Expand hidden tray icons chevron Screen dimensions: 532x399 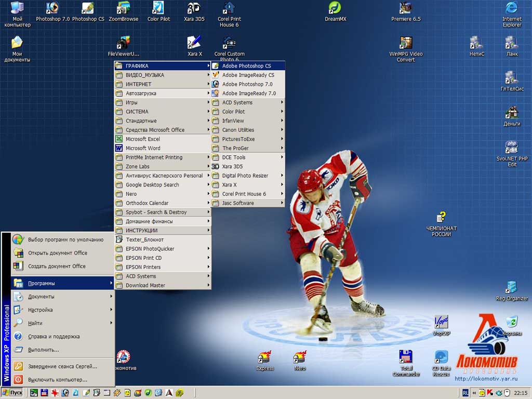(474, 393)
